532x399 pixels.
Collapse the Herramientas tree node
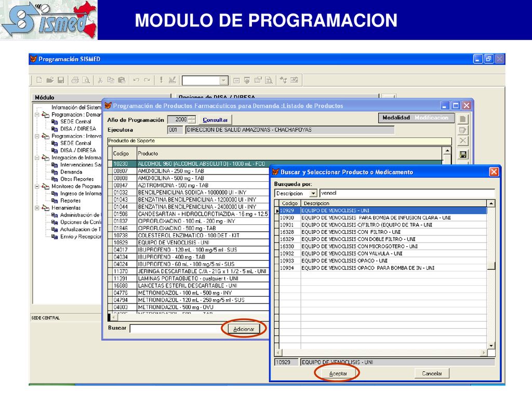tap(37, 208)
